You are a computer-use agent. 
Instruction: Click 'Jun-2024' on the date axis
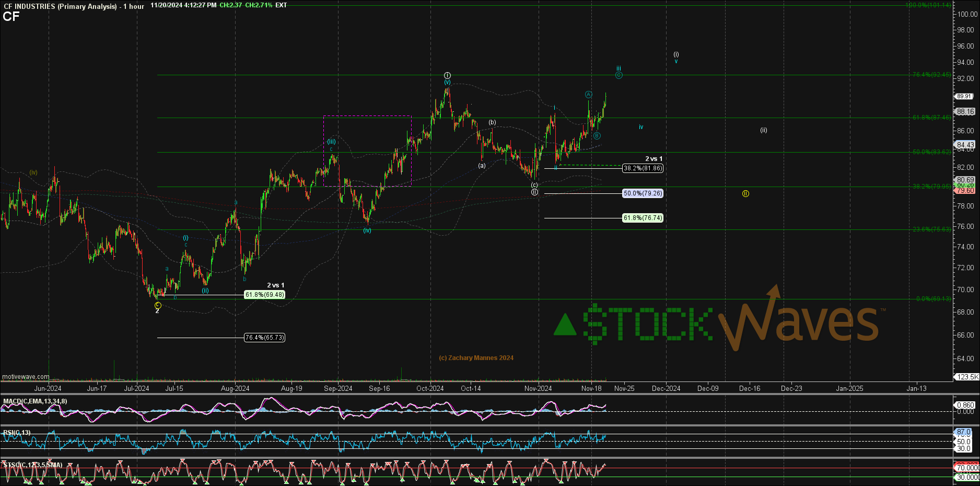coord(48,388)
